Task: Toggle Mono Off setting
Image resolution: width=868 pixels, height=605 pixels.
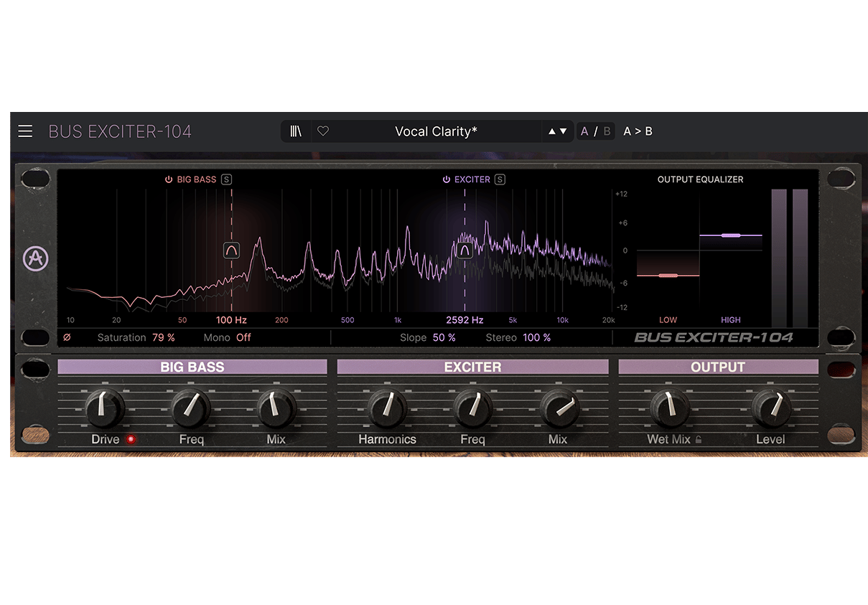Action: coord(243,337)
